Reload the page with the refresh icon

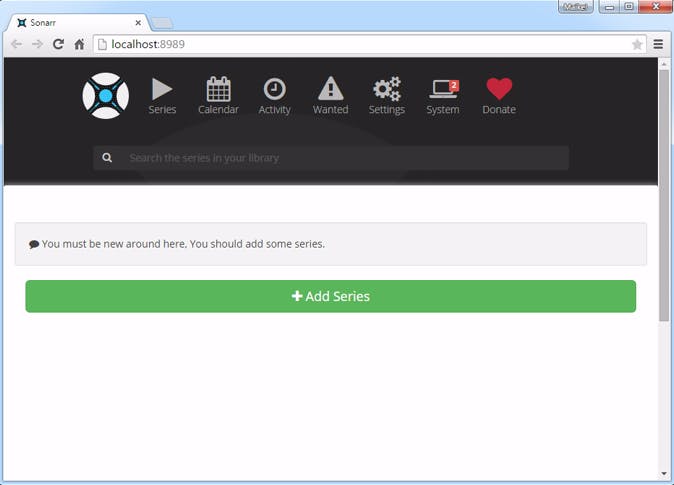click(58, 44)
